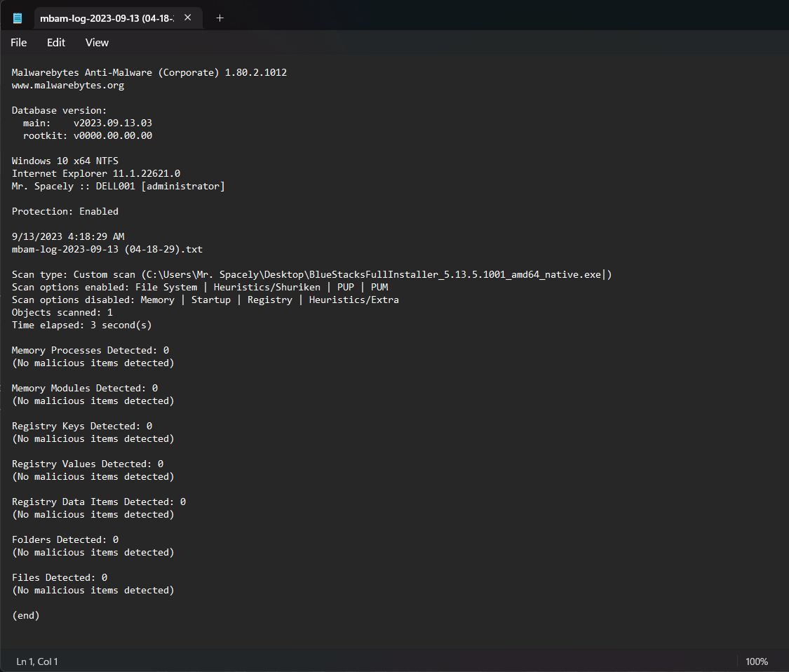Click Internet Explorer 11.1.22621.0 line

point(96,173)
